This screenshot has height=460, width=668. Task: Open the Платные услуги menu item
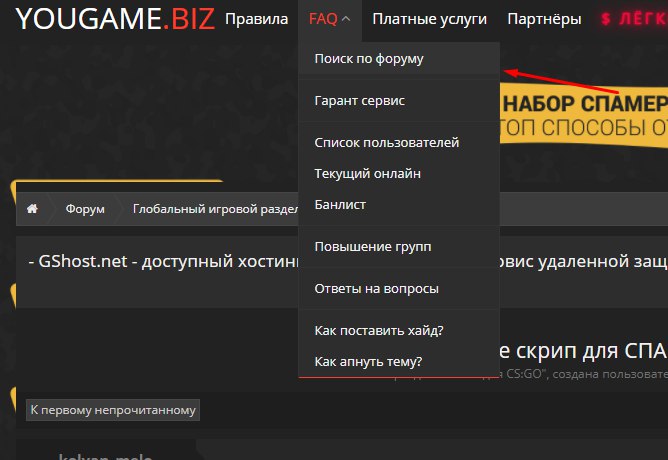[x=429, y=19]
